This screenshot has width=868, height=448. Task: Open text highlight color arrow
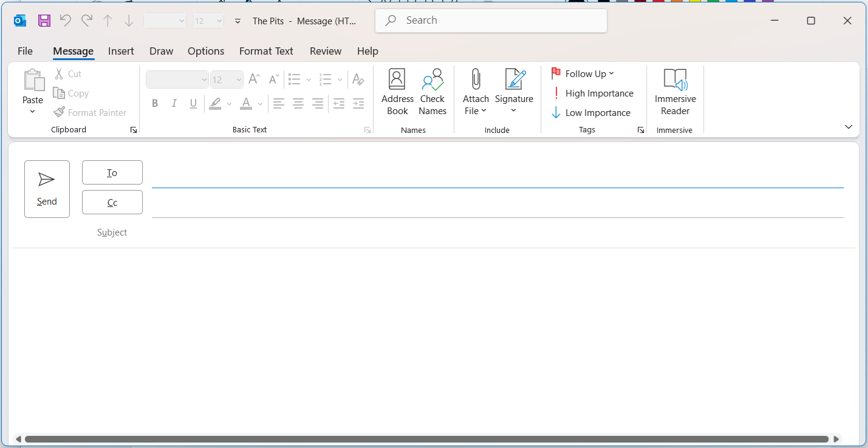[x=229, y=104]
